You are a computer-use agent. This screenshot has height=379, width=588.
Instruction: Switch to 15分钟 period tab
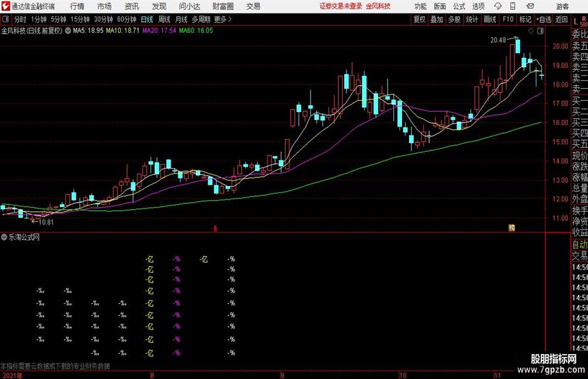80,19
